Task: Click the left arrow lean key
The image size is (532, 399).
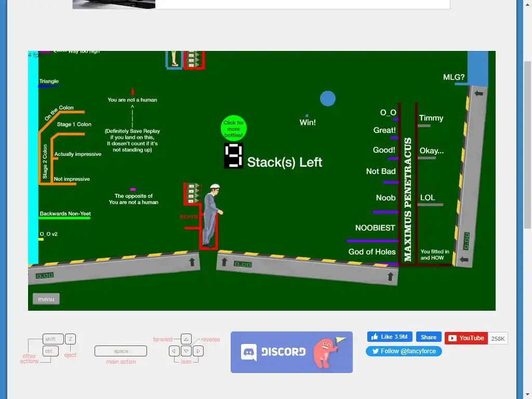Action: (x=174, y=351)
